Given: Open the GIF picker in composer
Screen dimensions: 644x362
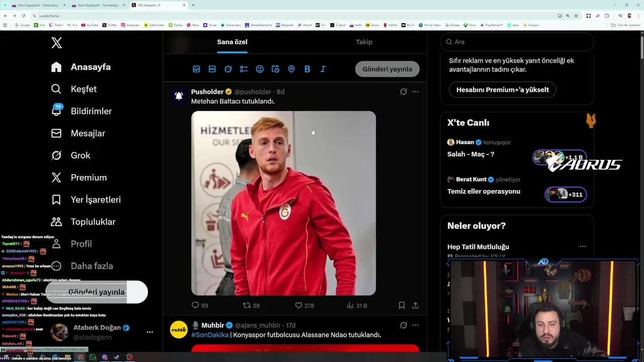Looking at the screenshot, I should click(212, 69).
